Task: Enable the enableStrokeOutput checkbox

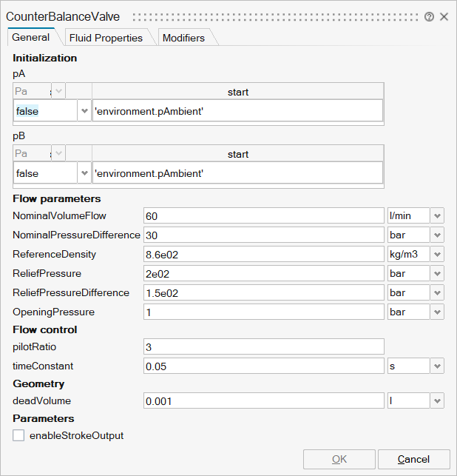Action: (18, 436)
